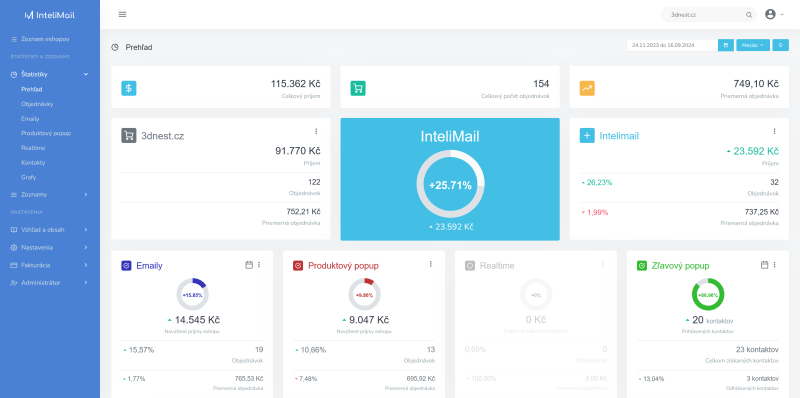Click the search magnifier icon
Image resolution: width=800 pixels, height=398 pixels.
tap(748, 15)
